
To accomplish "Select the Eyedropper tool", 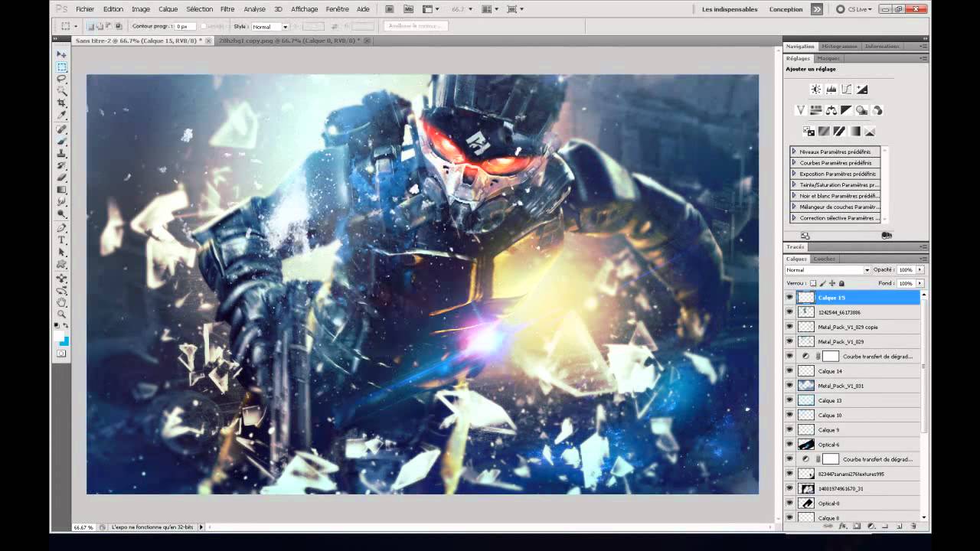I will coord(62,116).
